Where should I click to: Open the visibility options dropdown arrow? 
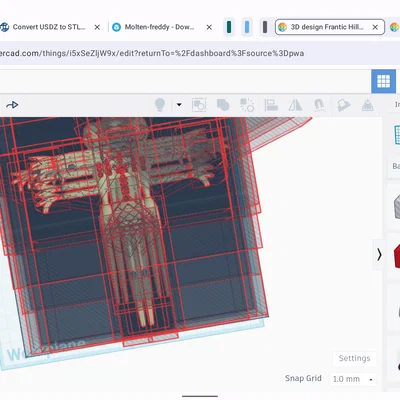pyautogui.click(x=179, y=105)
